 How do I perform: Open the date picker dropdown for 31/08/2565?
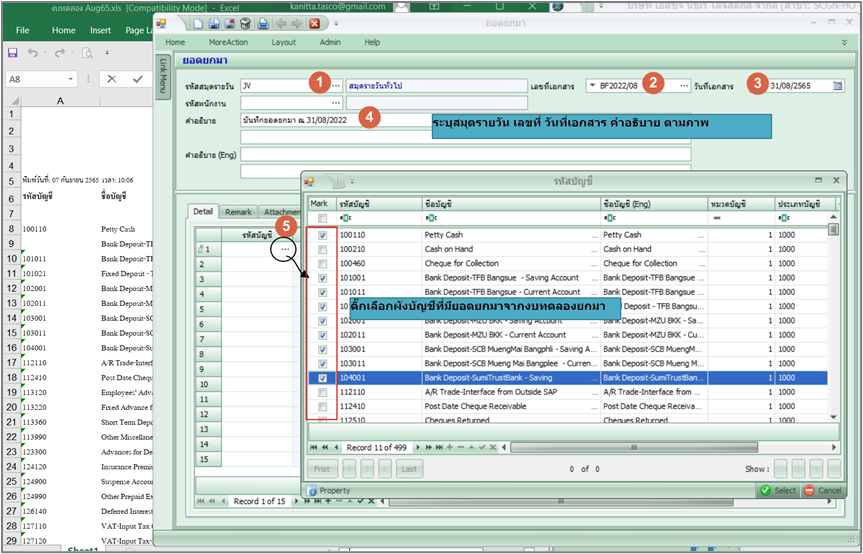click(837, 86)
